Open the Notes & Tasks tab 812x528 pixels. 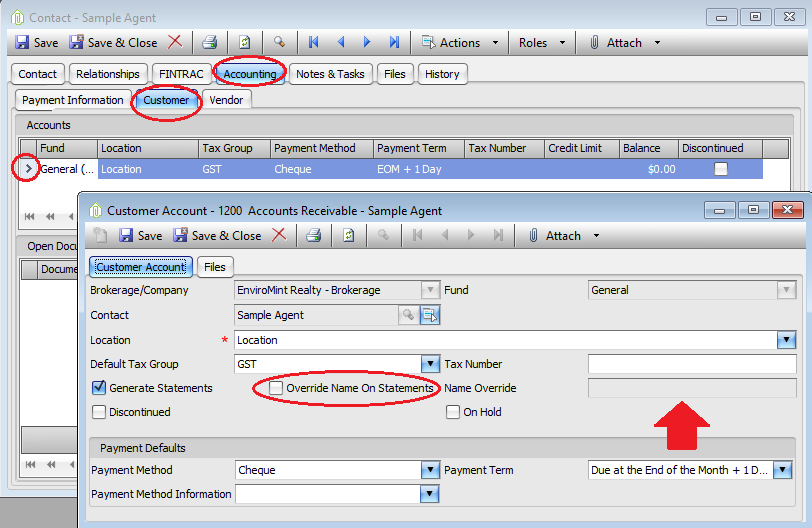[x=330, y=74]
